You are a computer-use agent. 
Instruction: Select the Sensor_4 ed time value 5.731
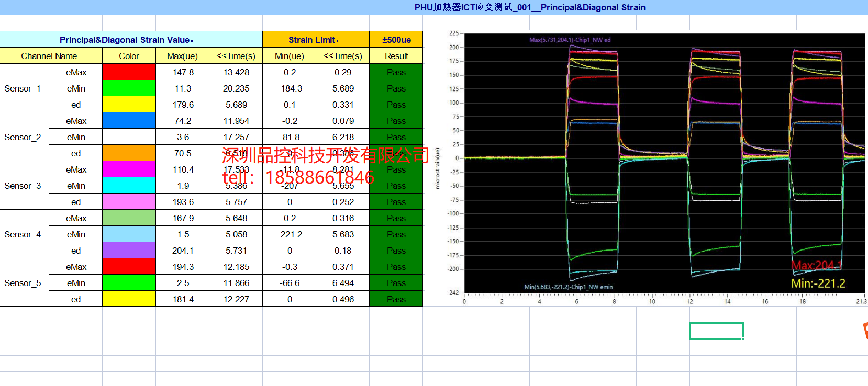(x=236, y=251)
